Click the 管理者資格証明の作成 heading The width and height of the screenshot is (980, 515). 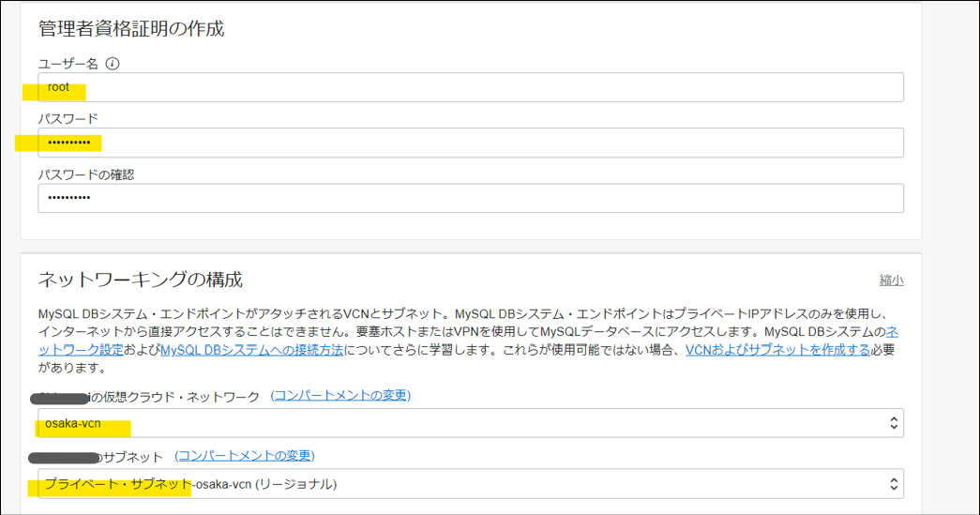coord(131,29)
